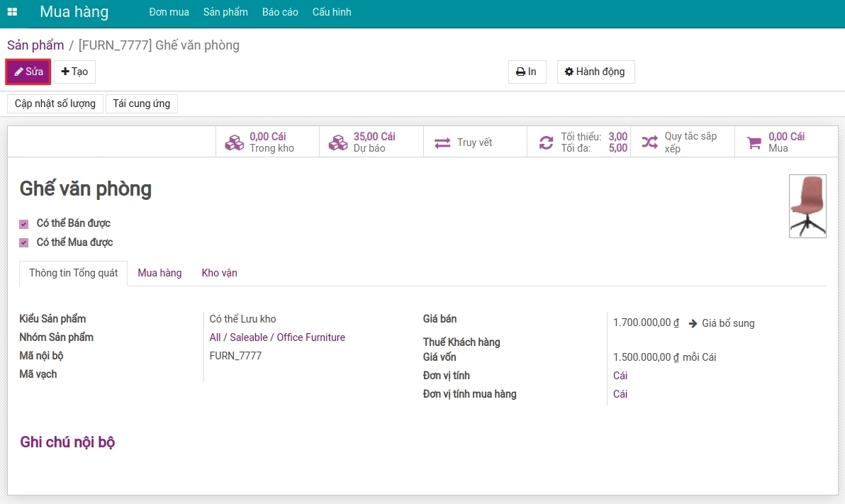
Task: Click the Truy vết arrows icon
Action: click(442, 143)
